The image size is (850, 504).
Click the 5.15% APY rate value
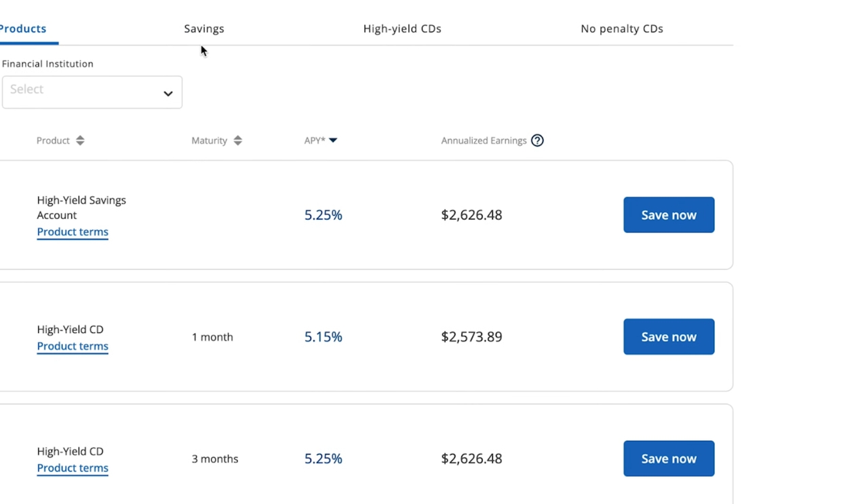point(323,336)
